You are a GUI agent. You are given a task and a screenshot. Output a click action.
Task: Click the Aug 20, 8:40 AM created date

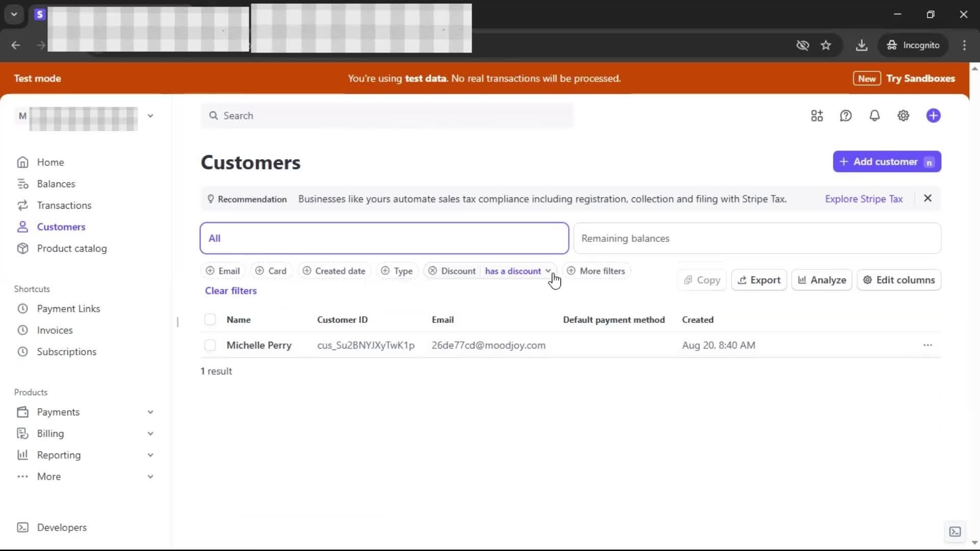tap(718, 345)
